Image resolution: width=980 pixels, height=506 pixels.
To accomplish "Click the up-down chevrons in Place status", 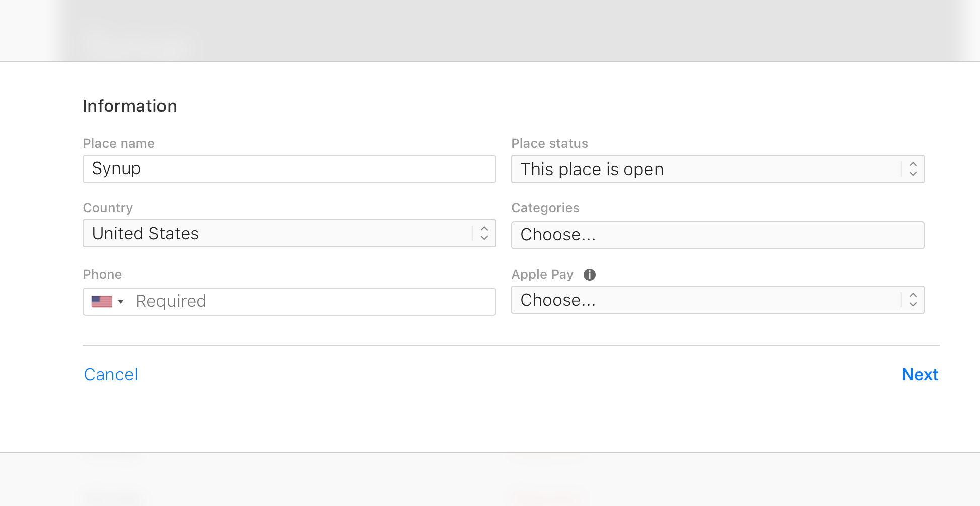I will 913,169.
